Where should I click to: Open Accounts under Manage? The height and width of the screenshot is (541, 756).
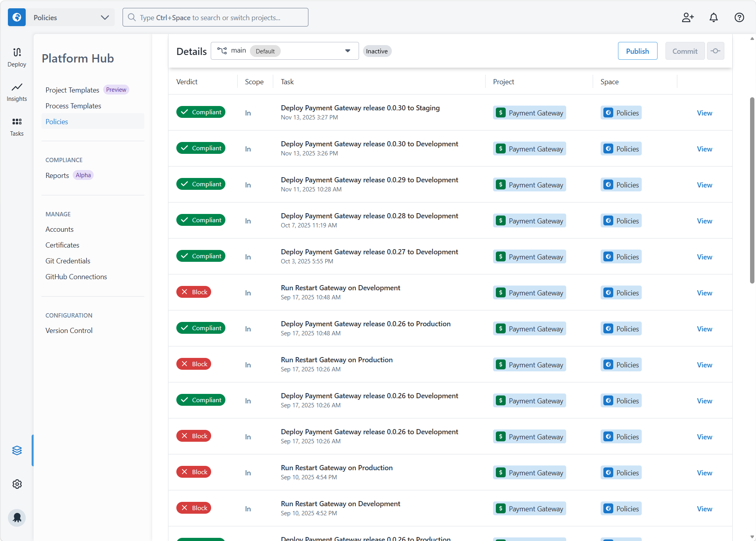click(59, 229)
